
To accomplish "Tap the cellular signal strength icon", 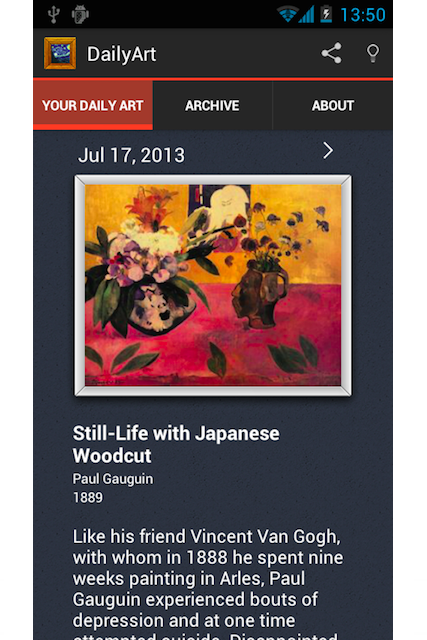I will [x=307, y=15].
